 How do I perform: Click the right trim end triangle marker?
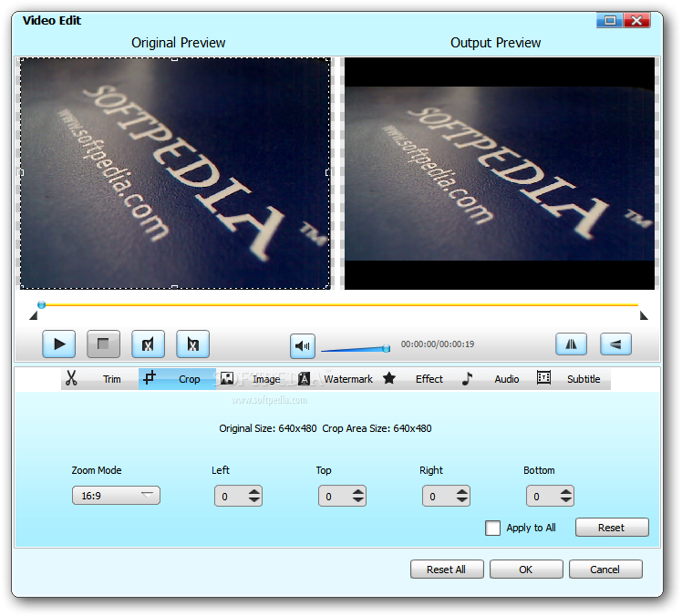tap(644, 315)
